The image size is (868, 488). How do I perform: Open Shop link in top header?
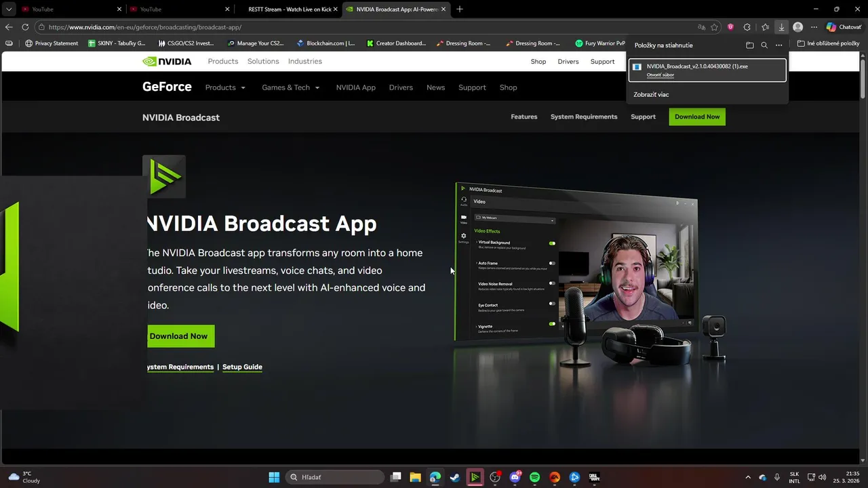[x=538, y=62]
